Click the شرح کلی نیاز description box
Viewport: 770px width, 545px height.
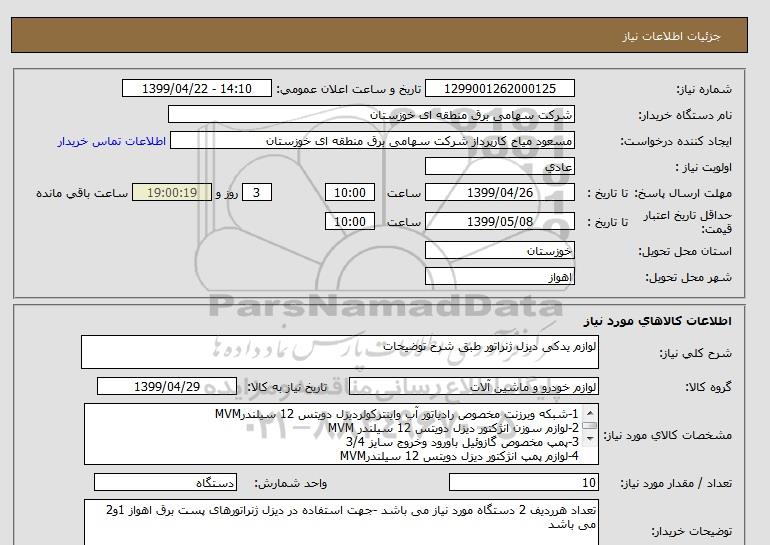point(340,351)
